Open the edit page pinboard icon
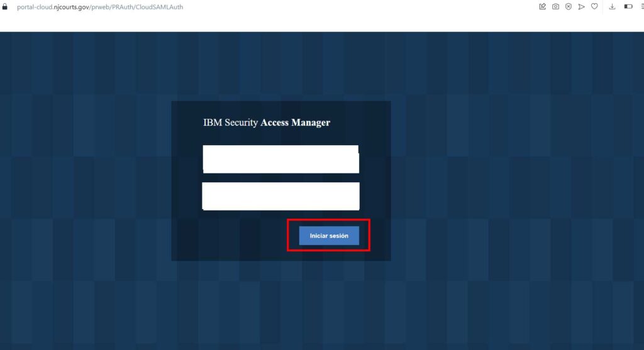Viewport: 644px width, 350px height. pyautogui.click(x=543, y=7)
